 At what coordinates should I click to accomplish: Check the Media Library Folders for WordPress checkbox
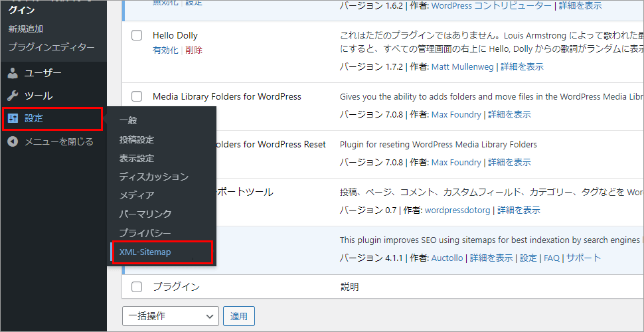137,96
